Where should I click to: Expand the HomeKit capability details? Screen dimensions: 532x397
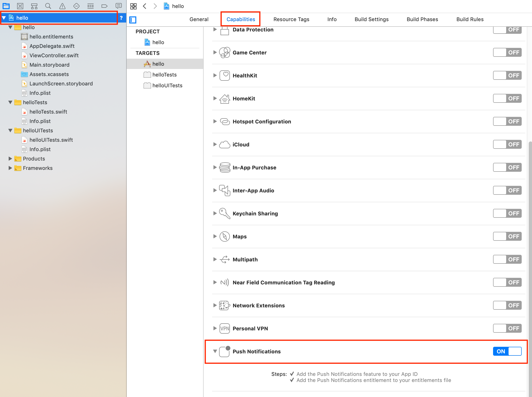tap(215, 99)
